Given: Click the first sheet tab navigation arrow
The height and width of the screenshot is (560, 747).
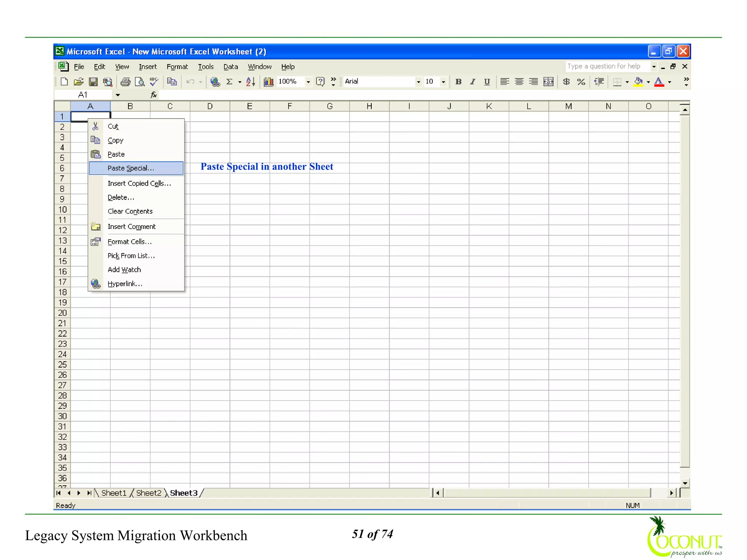Looking at the screenshot, I should [x=59, y=493].
